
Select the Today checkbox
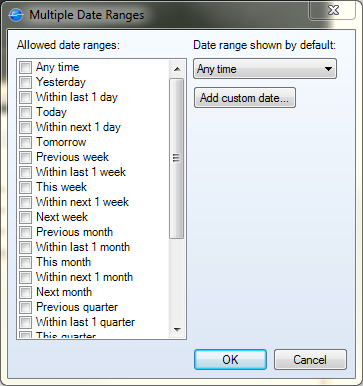[x=25, y=112]
